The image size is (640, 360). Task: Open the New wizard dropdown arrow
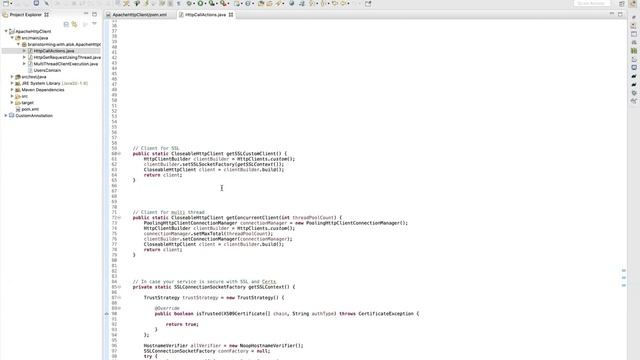(11, 4)
